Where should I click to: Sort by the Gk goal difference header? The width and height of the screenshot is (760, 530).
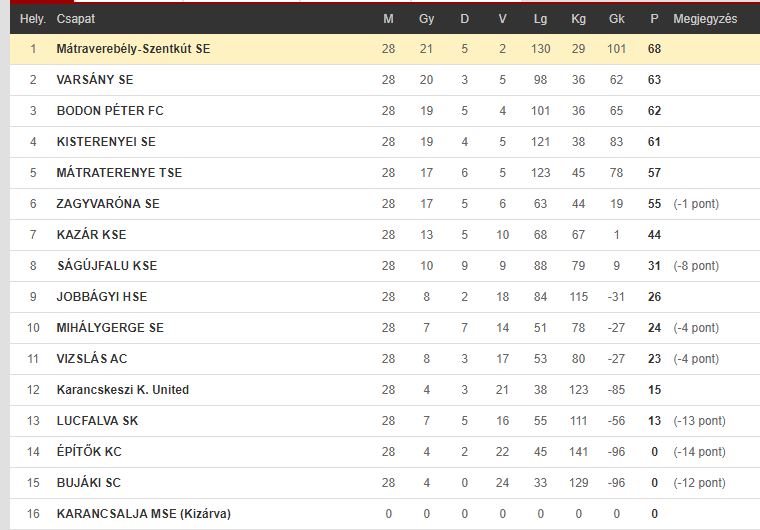(617, 19)
